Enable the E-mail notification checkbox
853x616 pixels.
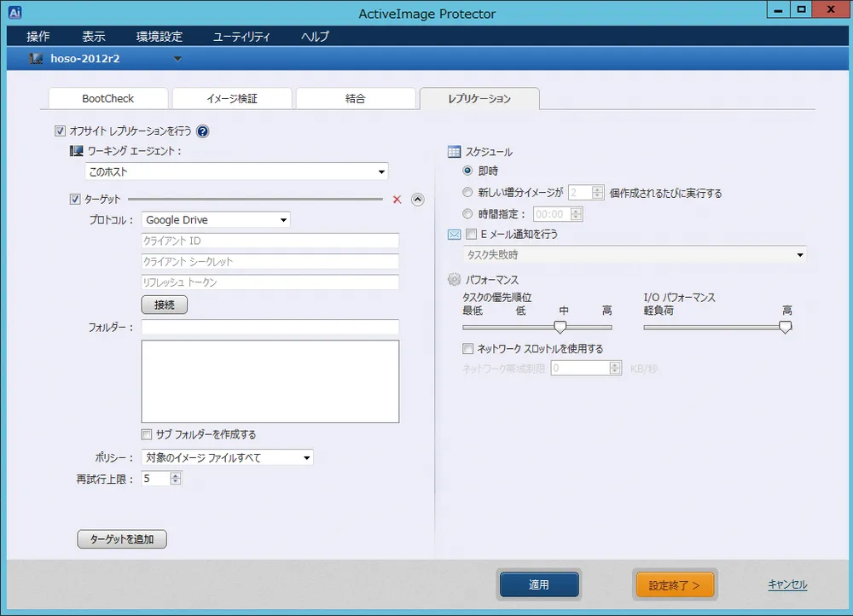click(470, 235)
